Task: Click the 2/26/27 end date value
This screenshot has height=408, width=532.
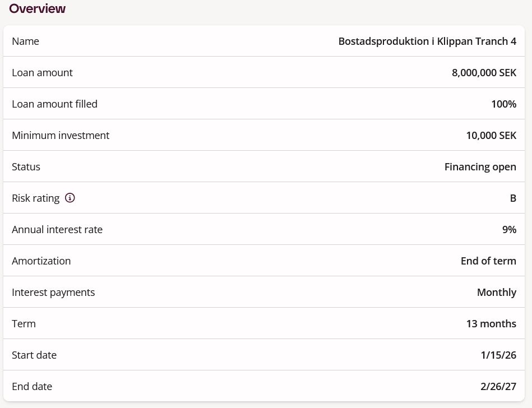Action: (498, 387)
